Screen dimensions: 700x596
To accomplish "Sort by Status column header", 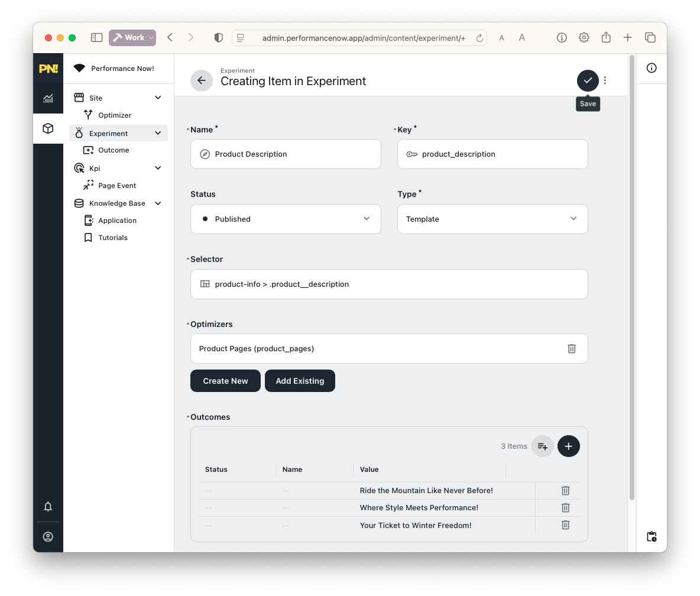I will (216, 469).
